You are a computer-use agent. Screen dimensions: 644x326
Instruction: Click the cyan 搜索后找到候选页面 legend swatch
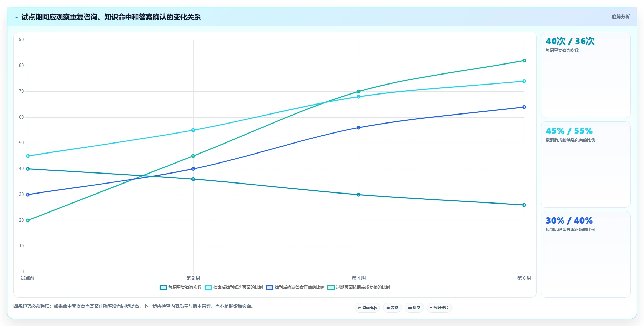click(208, 288)
